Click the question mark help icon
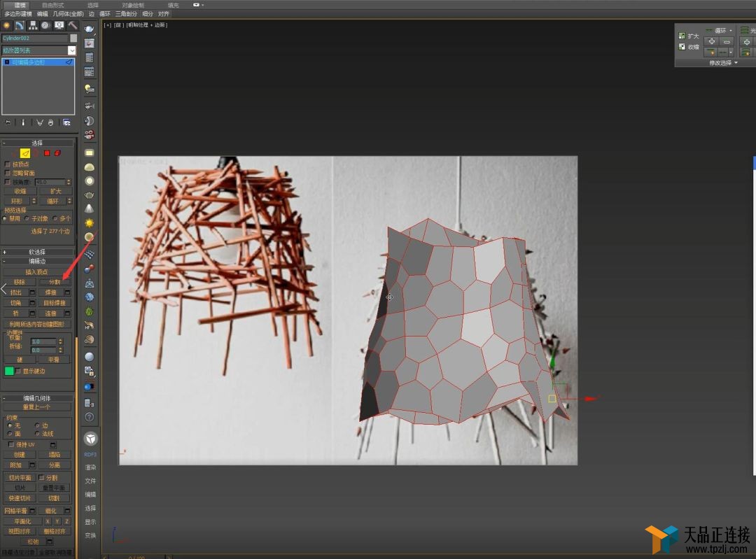756x559 pixels. point(89,417)
